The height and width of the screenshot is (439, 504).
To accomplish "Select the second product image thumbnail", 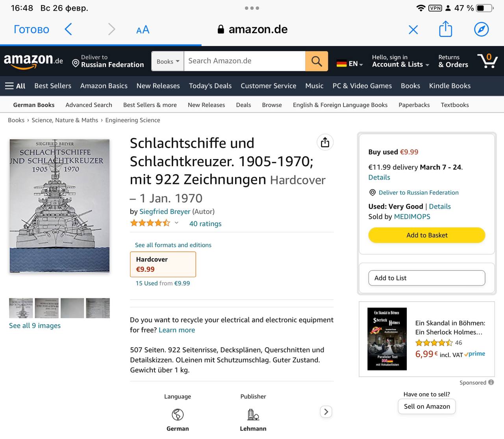I will pyautogui.click(x=46, y=308).
